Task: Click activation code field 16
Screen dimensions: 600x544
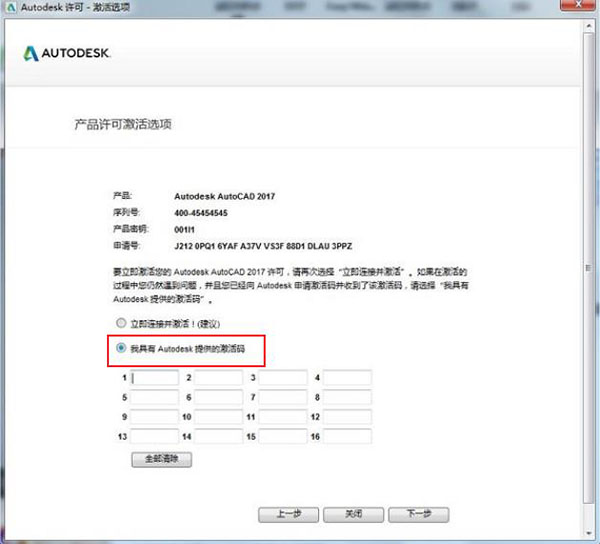Action: pyautogui.click(x=347, y=436)
